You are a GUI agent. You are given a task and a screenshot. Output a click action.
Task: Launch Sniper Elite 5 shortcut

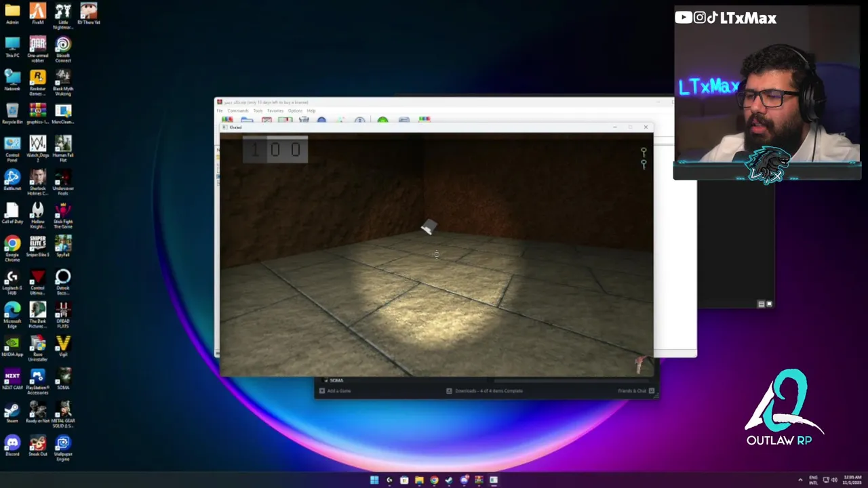(x=38, y=246)
